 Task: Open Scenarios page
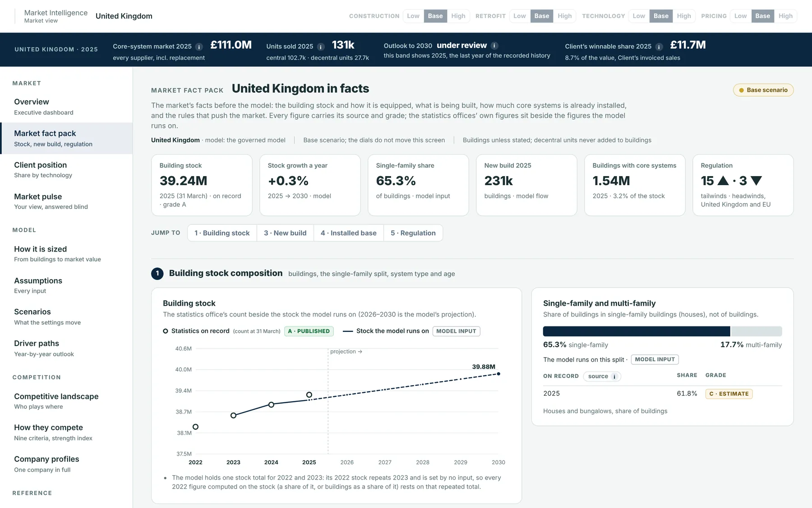coord(66,317)
